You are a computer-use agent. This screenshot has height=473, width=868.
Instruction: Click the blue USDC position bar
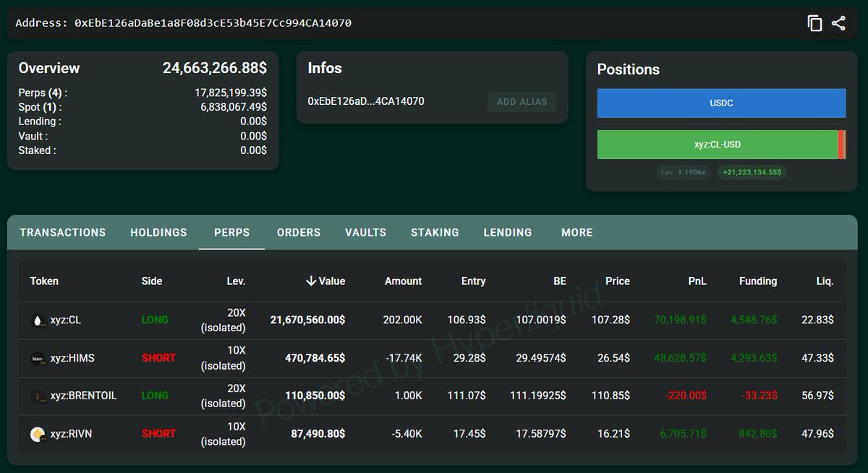pos(721,103)
